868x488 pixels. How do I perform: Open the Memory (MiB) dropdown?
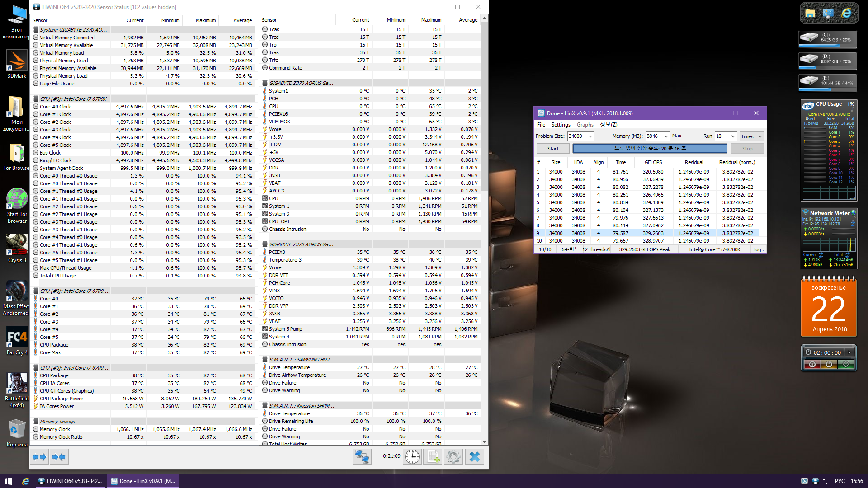[x=666, y=136]
